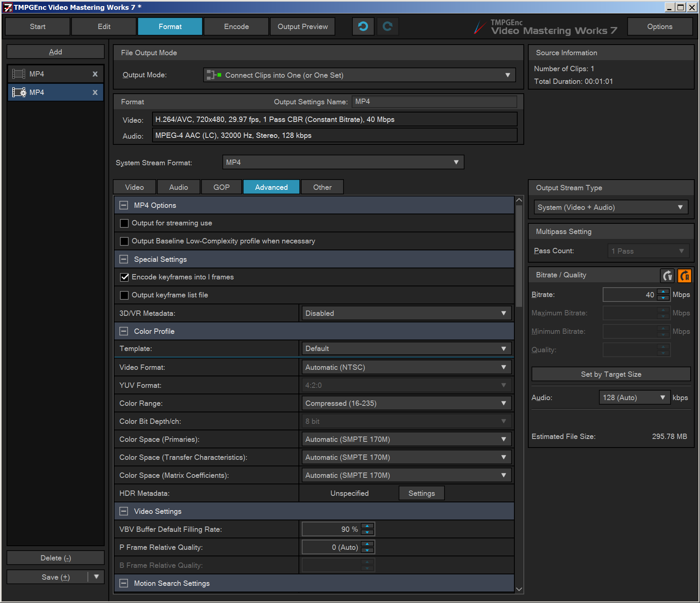This screenshot has width=700, height=603.
Task: Click the Output Settings Name field
Action: pyautogui.click(x=434, y=102)
